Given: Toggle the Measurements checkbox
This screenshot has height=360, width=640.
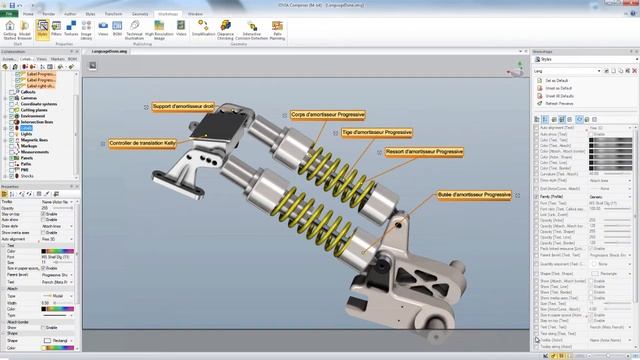Looking at the screenshot, I should click(12, 152).
